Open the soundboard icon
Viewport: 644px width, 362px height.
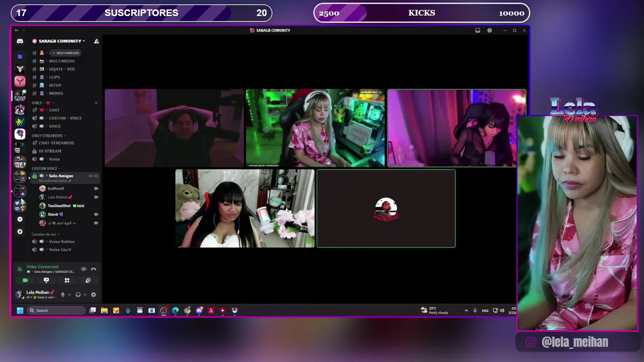point(88,280)
